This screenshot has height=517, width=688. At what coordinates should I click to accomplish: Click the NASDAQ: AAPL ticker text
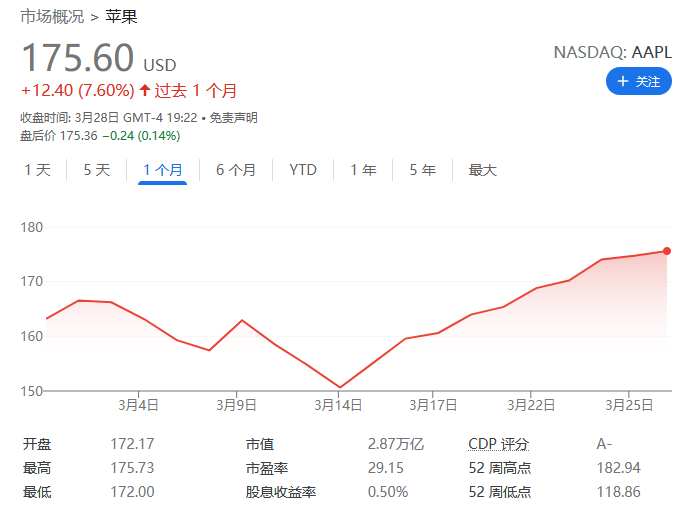(613, 52)
